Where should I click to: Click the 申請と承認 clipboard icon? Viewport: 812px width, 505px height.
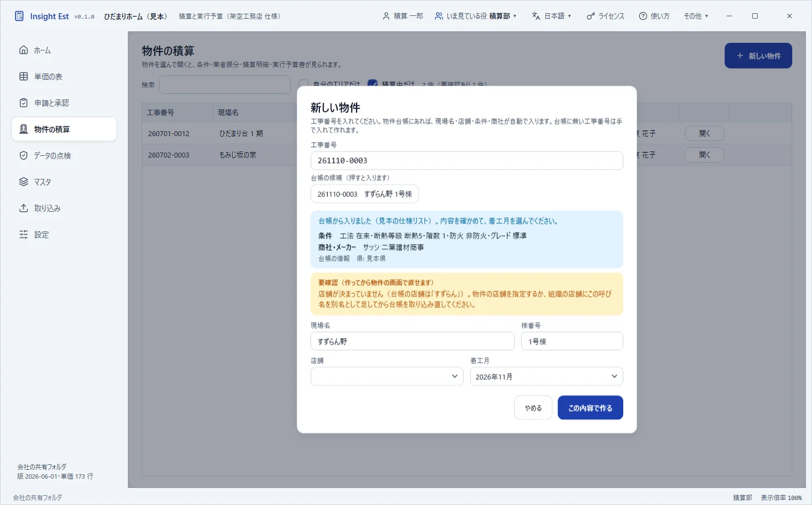pos(24,103)
